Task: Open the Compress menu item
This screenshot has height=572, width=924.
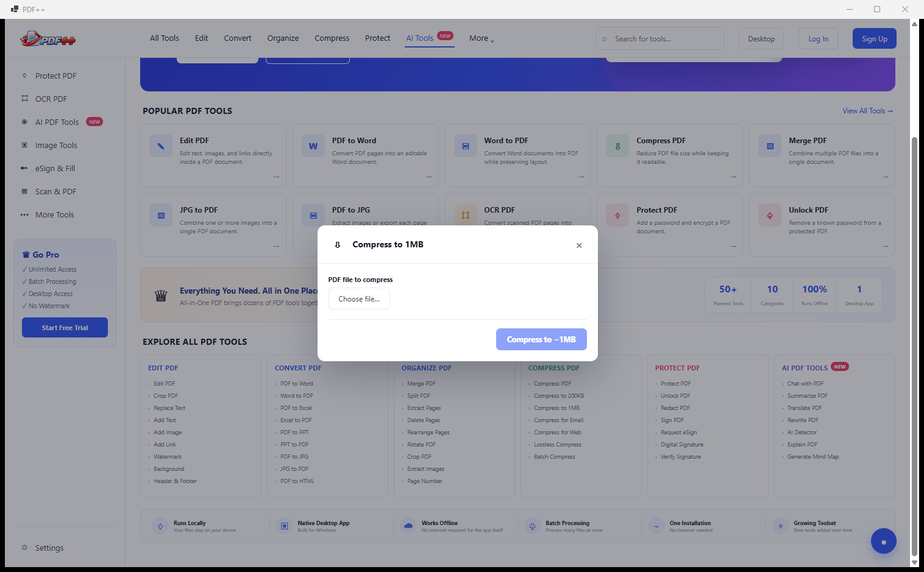Action: point(332,38)
